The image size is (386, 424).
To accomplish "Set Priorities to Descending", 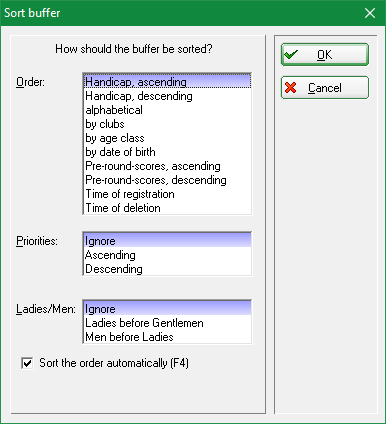I will (x=167, y=269).
